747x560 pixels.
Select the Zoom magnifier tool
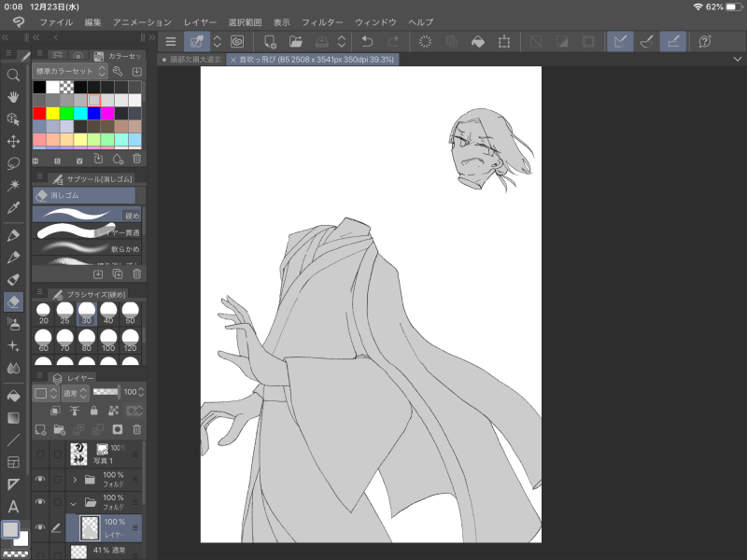[13, 76]
